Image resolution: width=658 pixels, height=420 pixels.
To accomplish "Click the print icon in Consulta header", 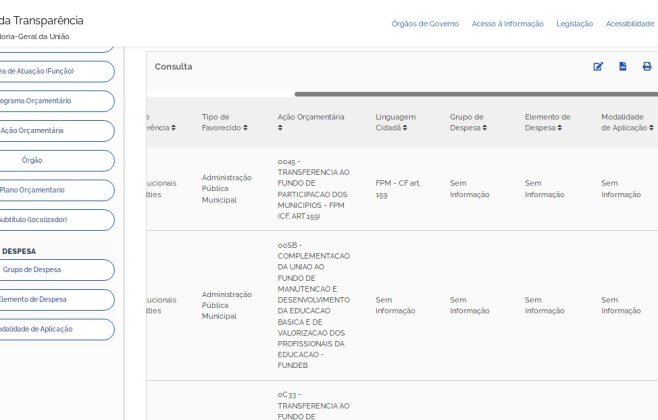I will [x=646, y=67].
